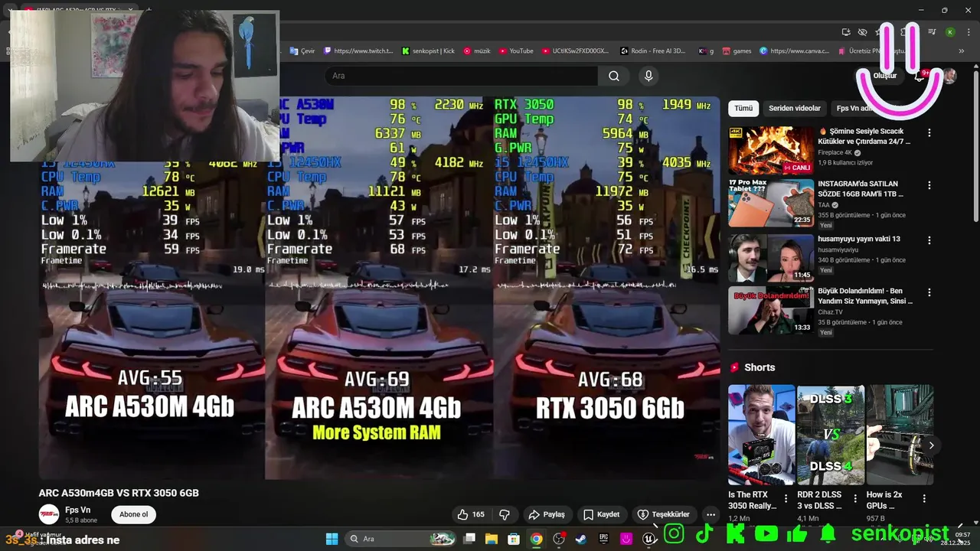Image resolution: width=980 pixels, height=551 pixels.
Task: Select the Tümü filter chip
Action: click(743, 109)
